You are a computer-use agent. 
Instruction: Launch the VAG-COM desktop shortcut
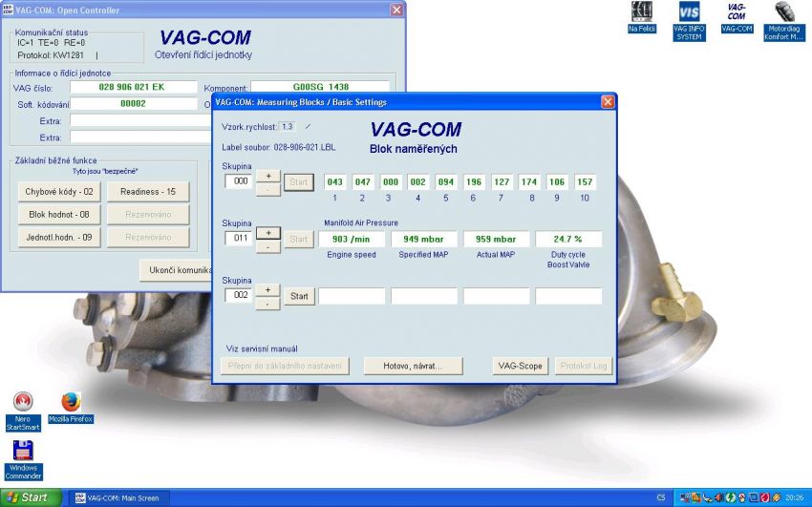pyautogui.click(x=737, y=17)
